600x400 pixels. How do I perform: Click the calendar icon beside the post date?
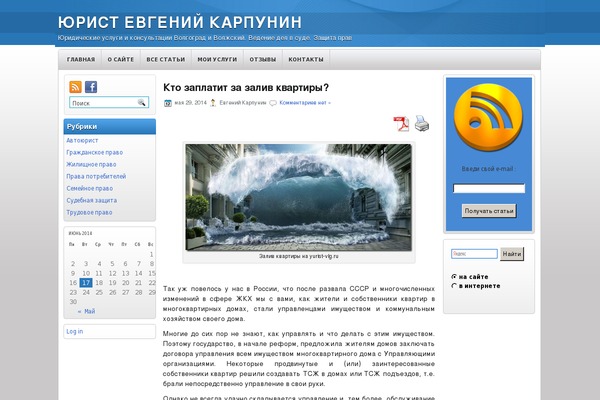pyautogui.click(x=168, y=103)
